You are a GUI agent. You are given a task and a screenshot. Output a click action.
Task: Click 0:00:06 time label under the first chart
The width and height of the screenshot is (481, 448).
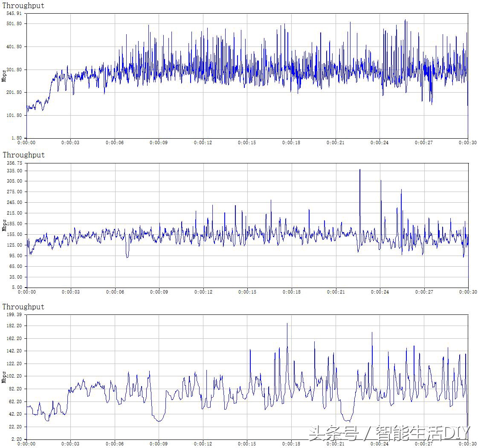(115, 143)
